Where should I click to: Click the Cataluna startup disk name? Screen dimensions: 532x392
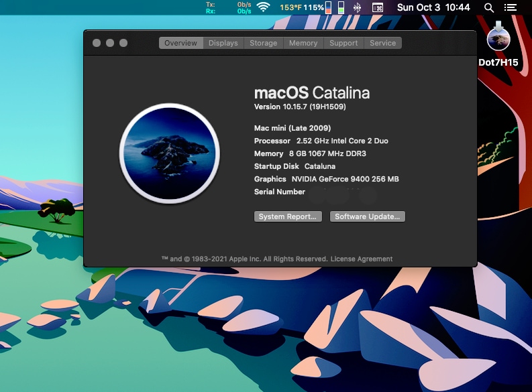pyautogui.click(x=320, y=166)
